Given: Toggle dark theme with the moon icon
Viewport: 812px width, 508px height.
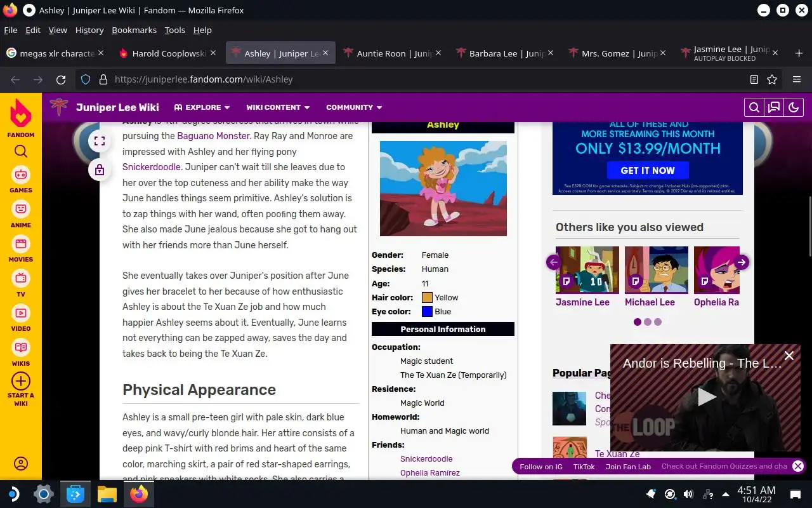Looking at the screenshot, I should [x=794, y=107].
